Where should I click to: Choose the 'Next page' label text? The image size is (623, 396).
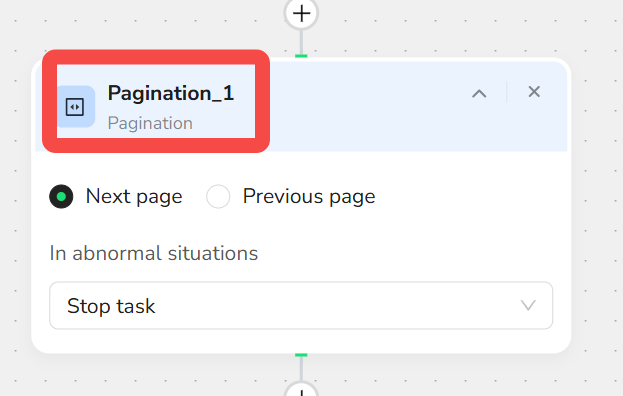134,197
